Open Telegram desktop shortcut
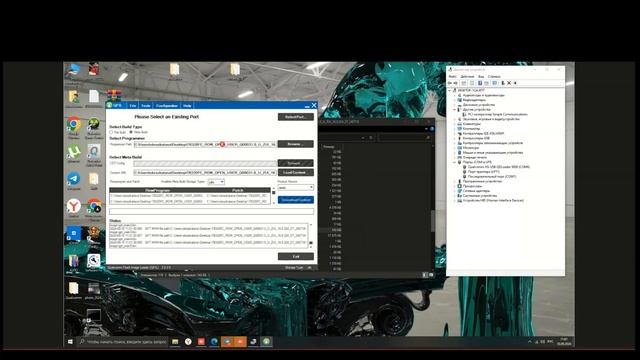 tap(74, 179)
